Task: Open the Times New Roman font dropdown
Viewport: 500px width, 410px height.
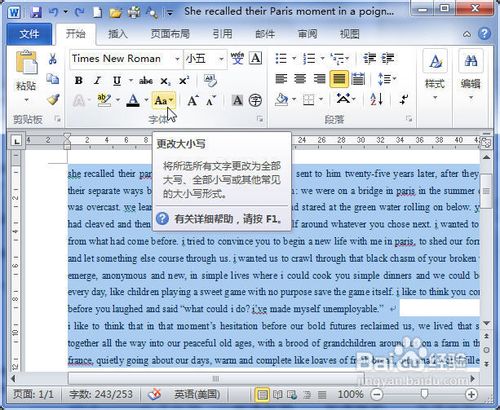Action: pyautogui.click(x=177, y=59)
